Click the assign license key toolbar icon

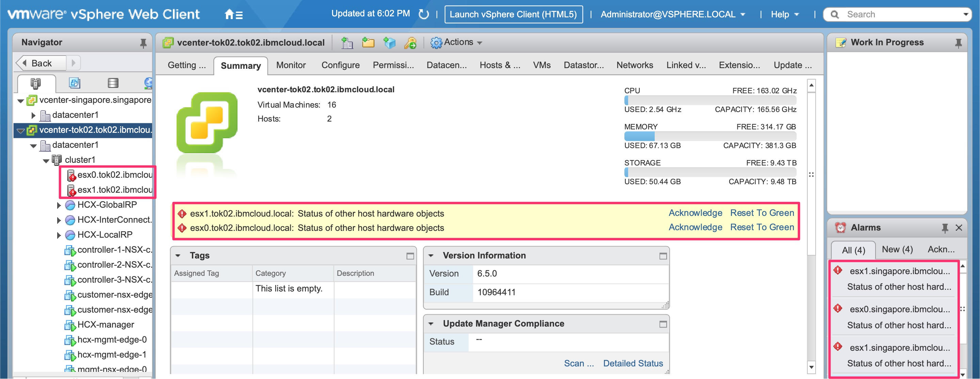410,43
